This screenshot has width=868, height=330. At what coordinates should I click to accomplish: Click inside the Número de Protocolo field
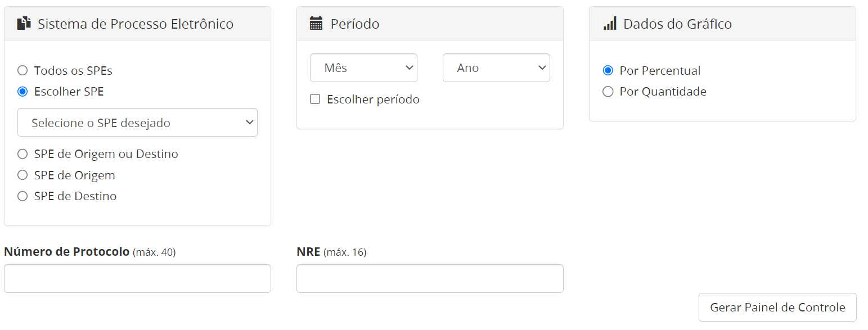137,278
